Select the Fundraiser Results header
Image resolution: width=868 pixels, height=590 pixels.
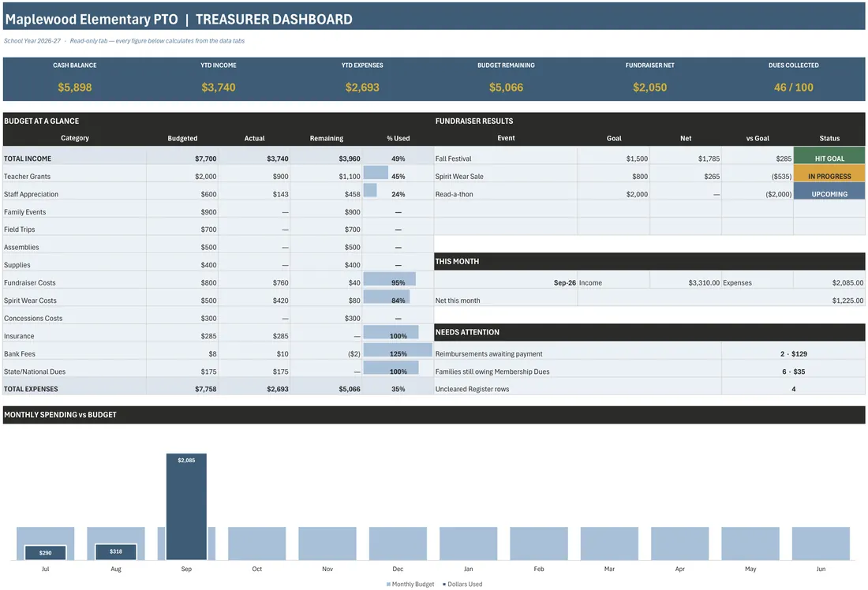tap(474, 121)
